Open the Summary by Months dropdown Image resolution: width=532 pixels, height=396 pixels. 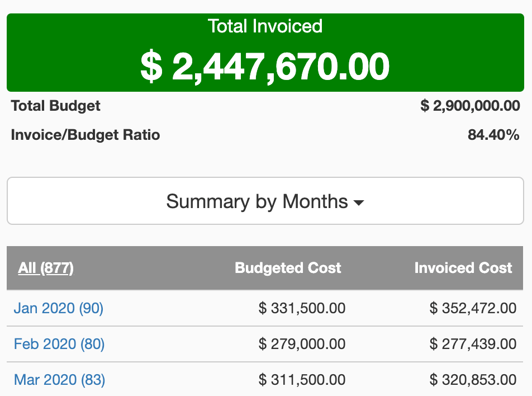pyautogui.click(x=265, y=201)
